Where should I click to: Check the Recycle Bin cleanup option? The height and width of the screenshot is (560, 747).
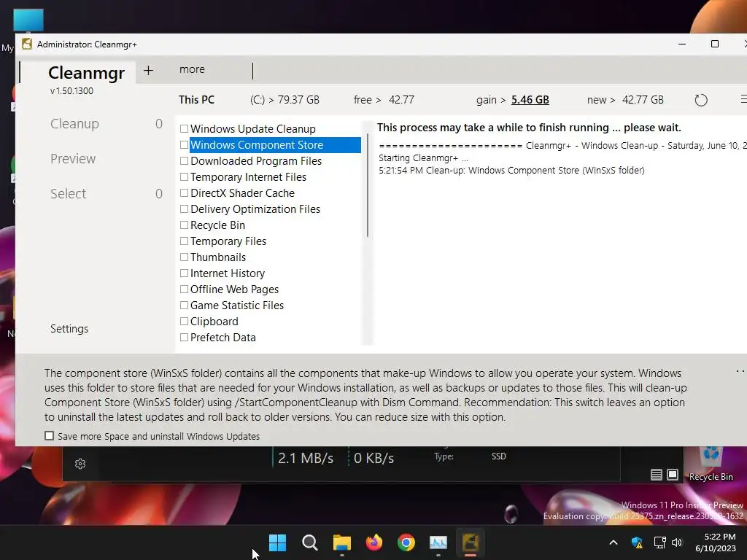tap(184, 225)
